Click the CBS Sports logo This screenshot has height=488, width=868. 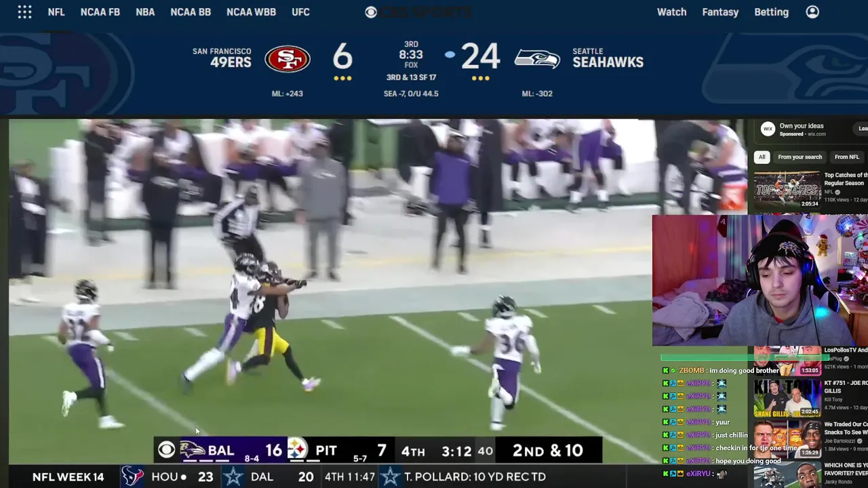(418, 12)
